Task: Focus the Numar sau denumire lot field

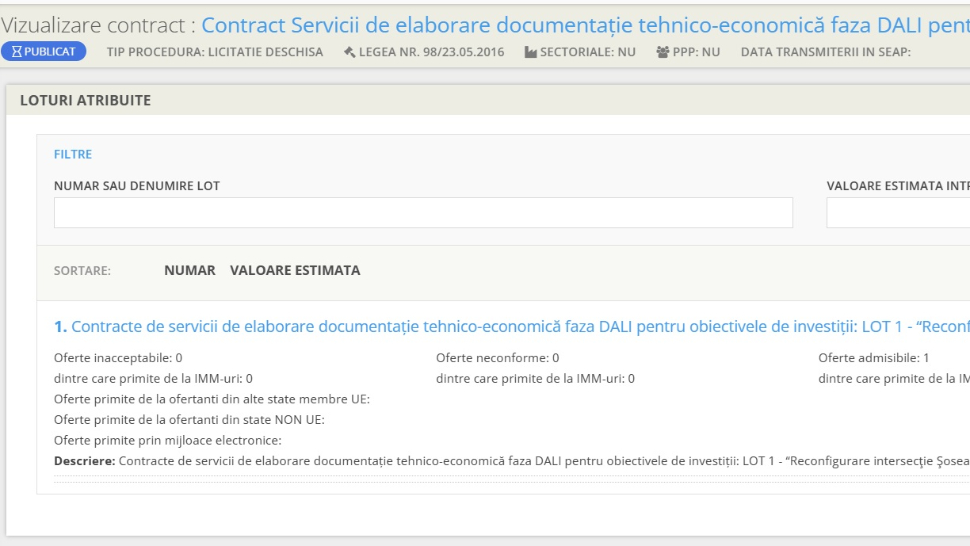Action: 423,213
